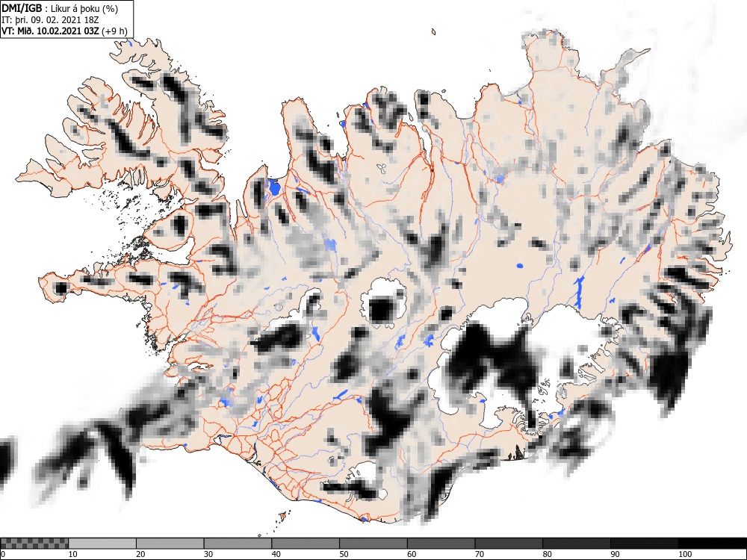The width and height of the screenshot is (747, 560).
Task: Select the solid black legend swatch above 100
Action: [x=712, y=544]
